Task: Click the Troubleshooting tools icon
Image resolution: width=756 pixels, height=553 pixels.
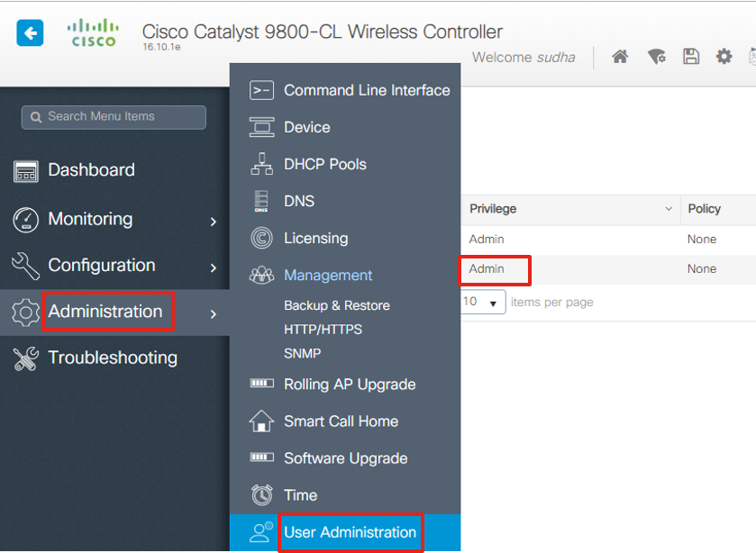Action: point(25,358)
